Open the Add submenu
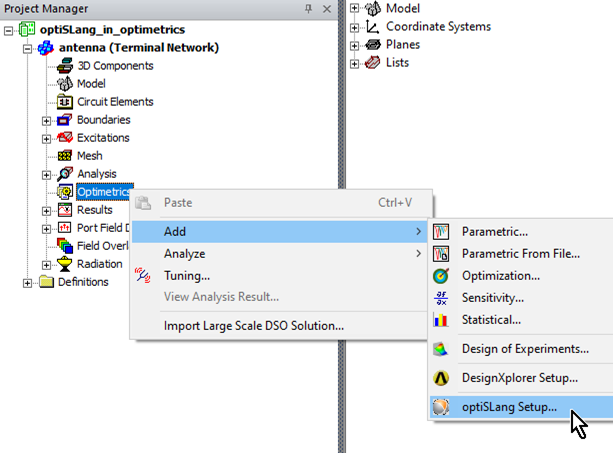613x453 pixels. pyautogui.click(x=280, y=232)
